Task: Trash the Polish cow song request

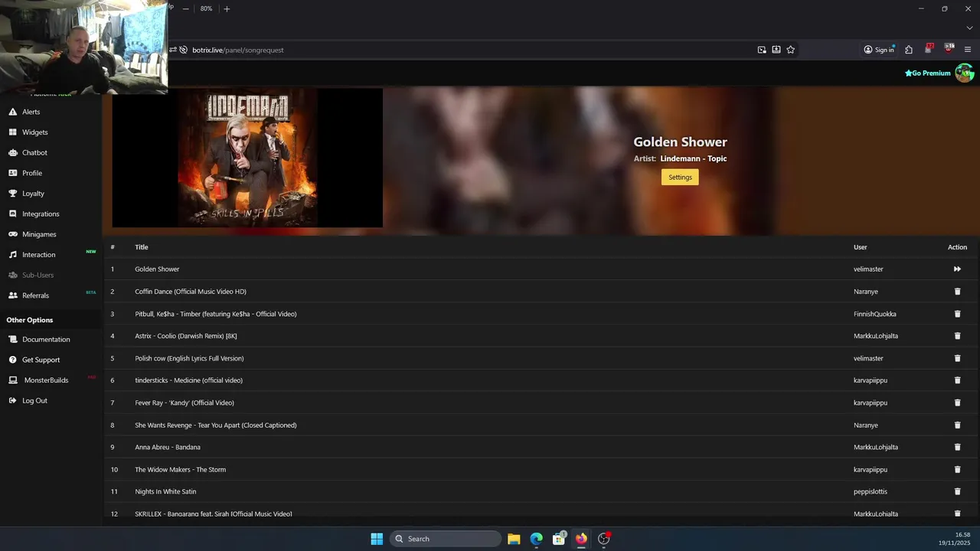Action: (957, 358)
